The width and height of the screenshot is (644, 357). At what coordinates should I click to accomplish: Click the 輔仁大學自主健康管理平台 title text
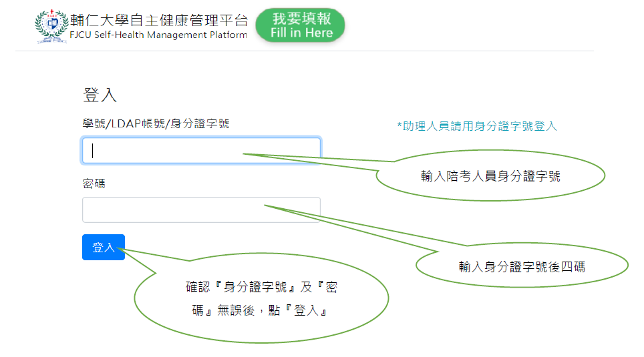coord(159,20)
